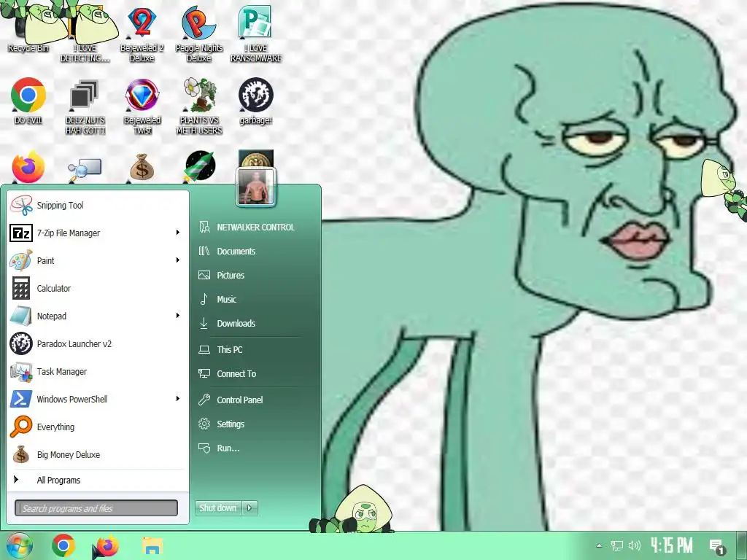This screenshot has width=747, height=560.
Task: Launch Big Money Deluxe from start menu
Action: pyautogui.click(x=98, y=454)
